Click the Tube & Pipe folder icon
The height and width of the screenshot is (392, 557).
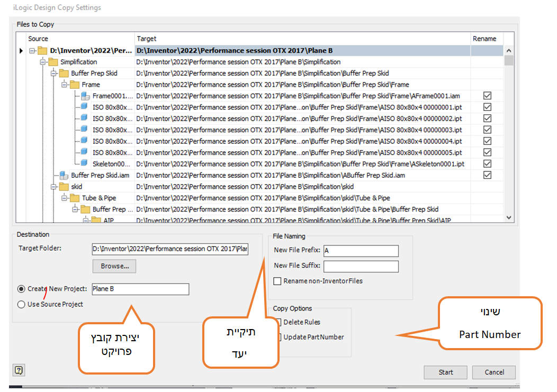coord(75,198)
